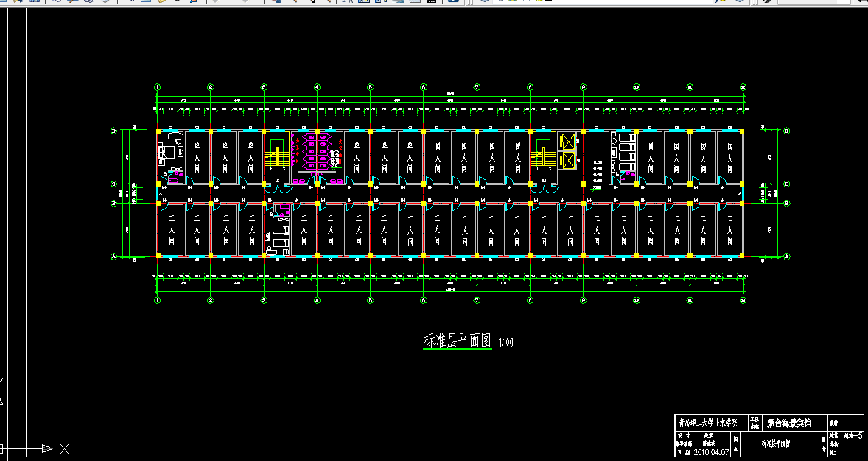Pick grid bubble 3 below the plan
Viewport: 868px width, 461px height.
(264, 300)
